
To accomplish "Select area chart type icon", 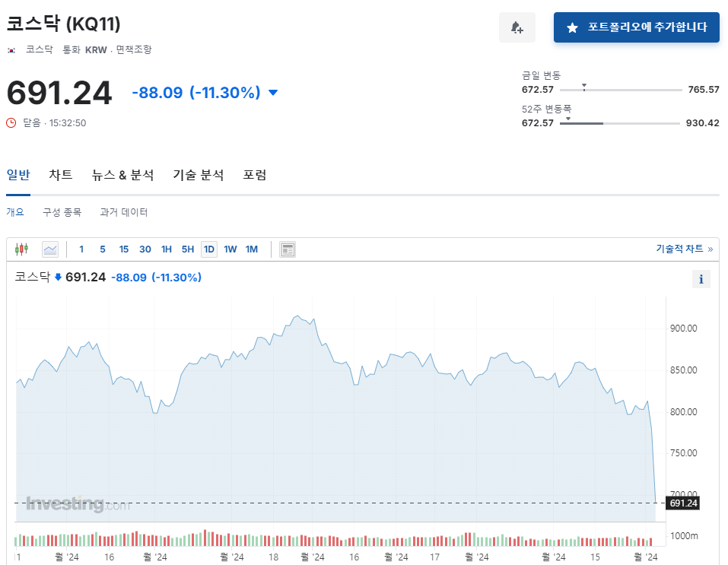I will 50,249.
